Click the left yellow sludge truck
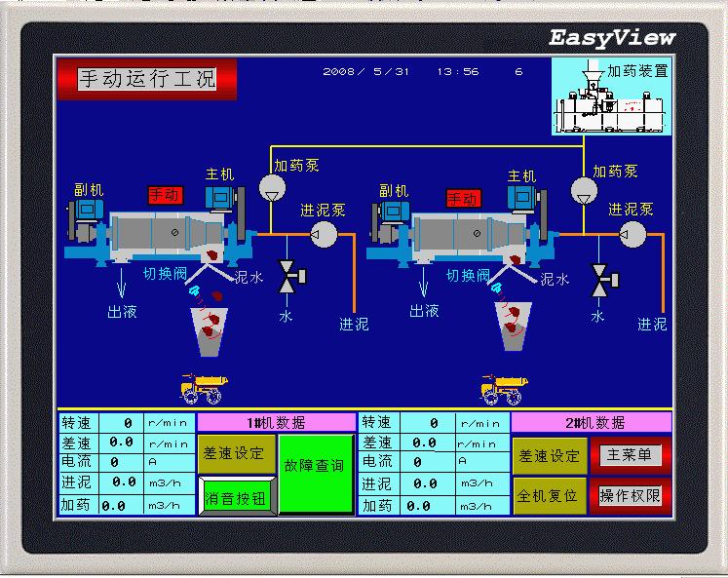Image resolution: width=728 pixels, height=578 pixels. (204, 389)
